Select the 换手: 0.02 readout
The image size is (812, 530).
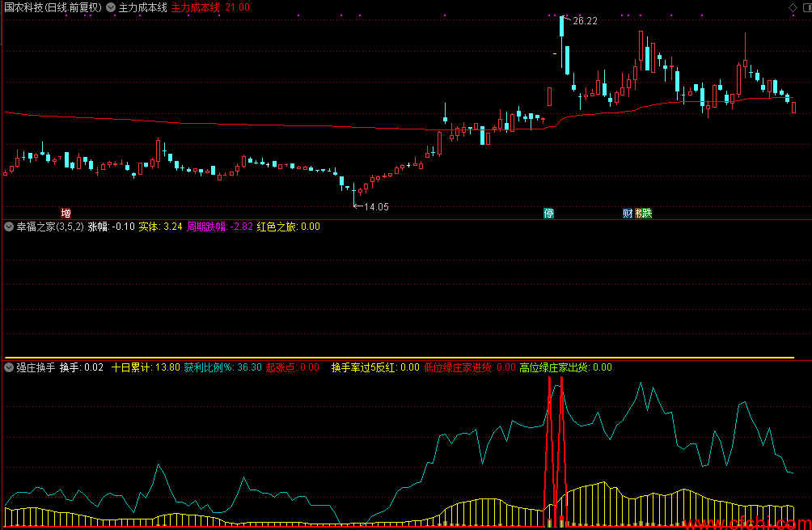tap(82, 367)
